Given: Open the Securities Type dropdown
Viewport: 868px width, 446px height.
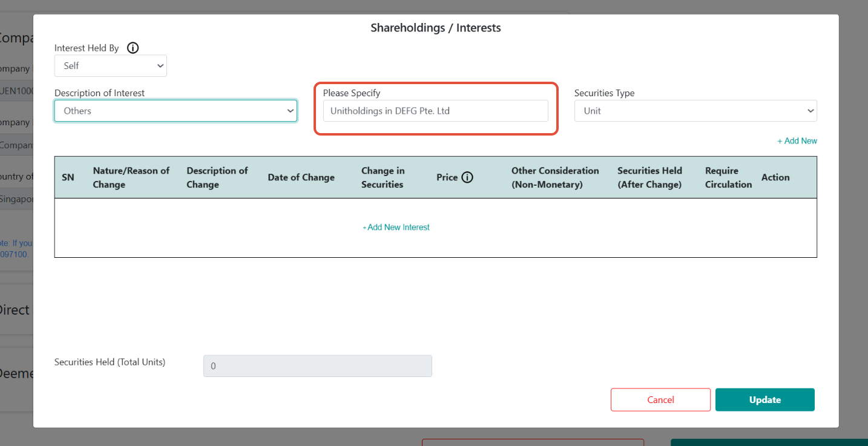Looking at the screenshot, I should pos(695,111).
